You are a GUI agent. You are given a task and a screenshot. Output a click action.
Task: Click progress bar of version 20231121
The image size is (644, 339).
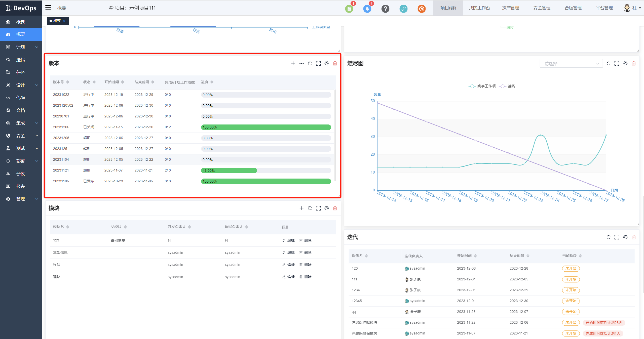[x=266, y=171]
